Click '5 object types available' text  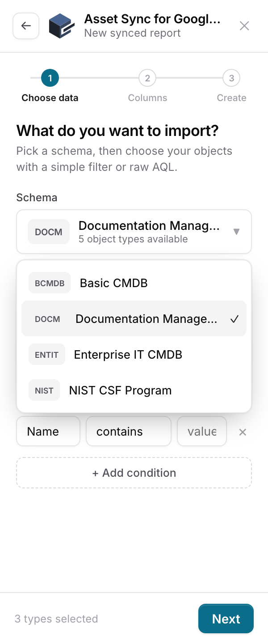(x=133, y=239)
